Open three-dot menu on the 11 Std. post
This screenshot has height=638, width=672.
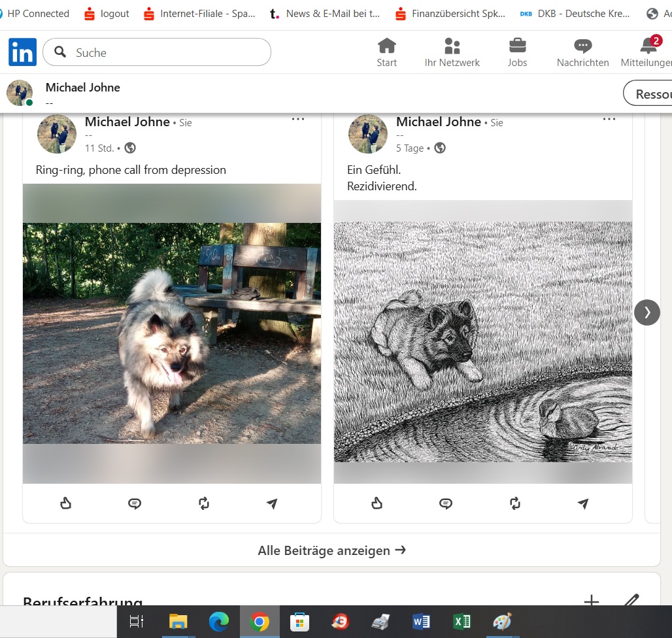click(298, 119)
